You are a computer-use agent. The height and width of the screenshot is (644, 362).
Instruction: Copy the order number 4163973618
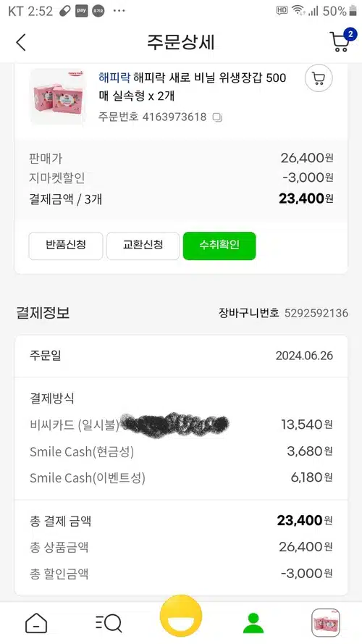[x=217, y=117]
